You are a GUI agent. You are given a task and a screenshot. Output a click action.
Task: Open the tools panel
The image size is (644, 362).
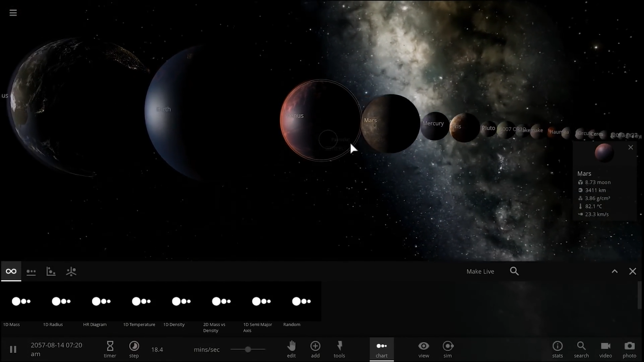(x=339, y=349)
